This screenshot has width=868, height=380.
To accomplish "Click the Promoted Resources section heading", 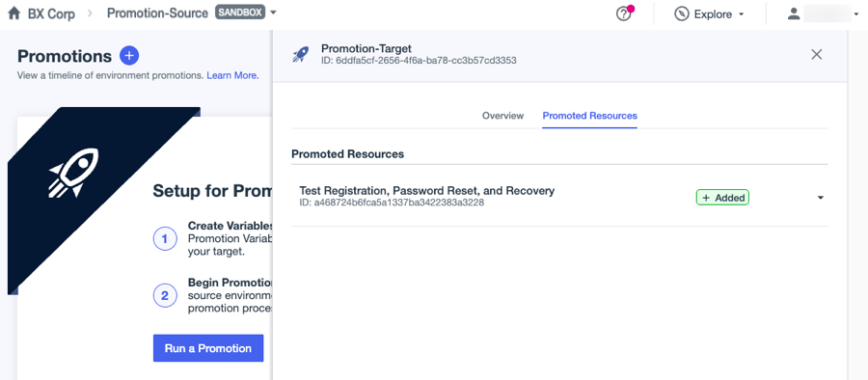I will click(x=347, y=154).
